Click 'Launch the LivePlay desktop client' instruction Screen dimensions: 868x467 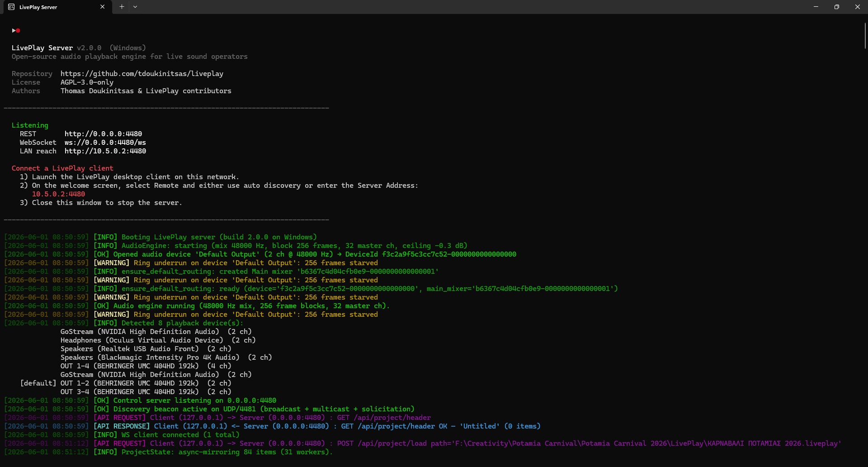click(x=129, y=176)
